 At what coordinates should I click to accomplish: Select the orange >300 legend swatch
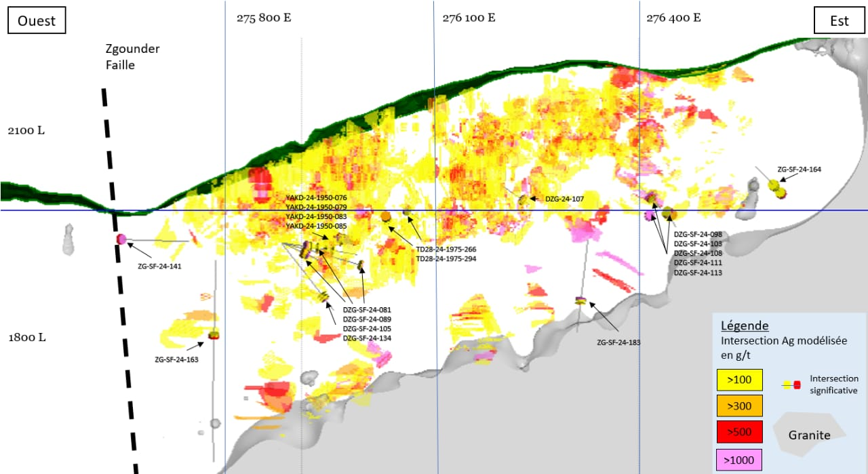pyautogui.click(x=740, y=406)
